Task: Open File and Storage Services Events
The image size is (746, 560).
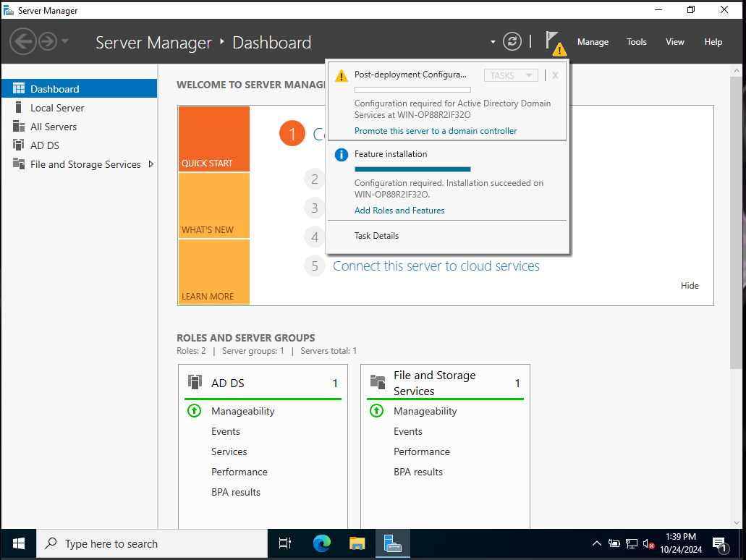Action: tap(407, 431)
